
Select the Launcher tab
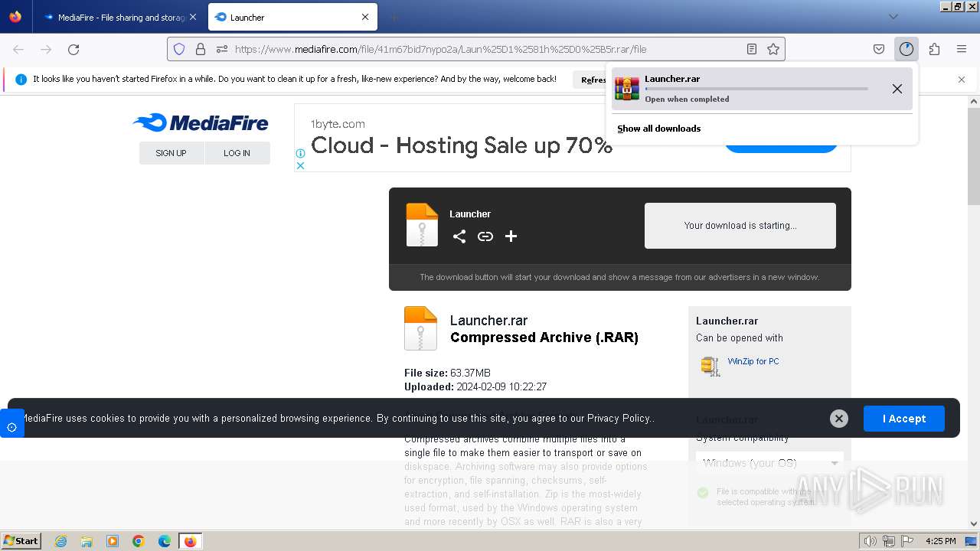click(291, 17)
